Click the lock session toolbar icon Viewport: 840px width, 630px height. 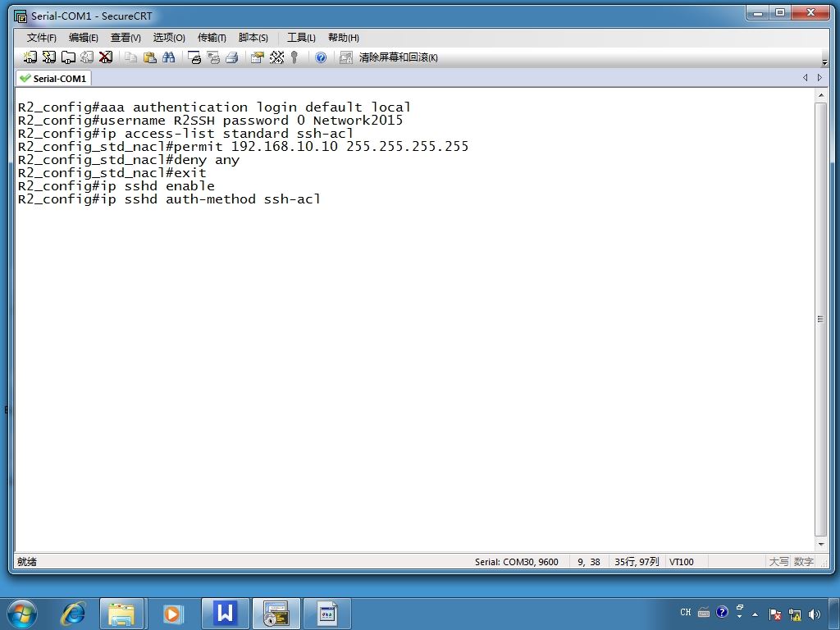click(346, 57)
